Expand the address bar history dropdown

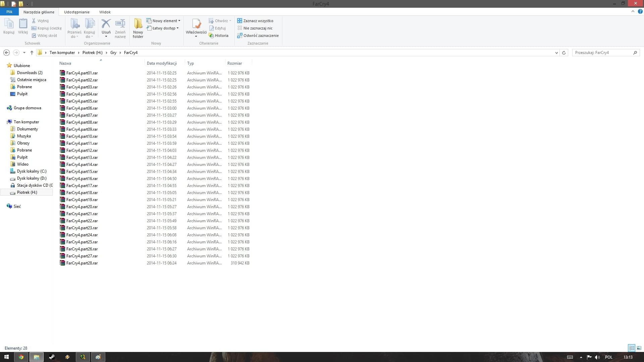click(x=556, y=53)
